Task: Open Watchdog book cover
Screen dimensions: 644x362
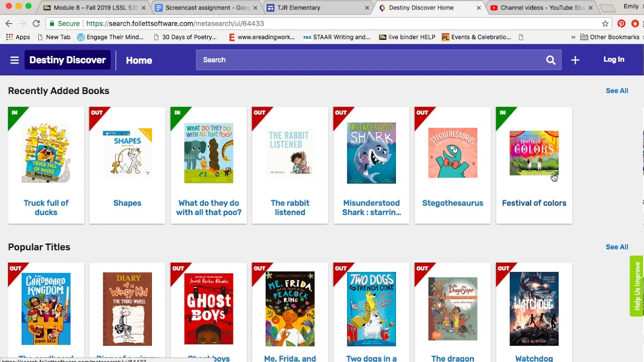Action: click(x=534, y=309)
